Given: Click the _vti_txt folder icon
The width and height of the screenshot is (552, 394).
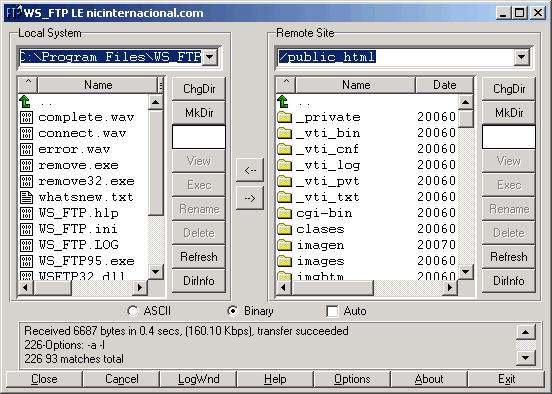Looking at the screenshot, I should pyautogui.click(x=284, y=197).
